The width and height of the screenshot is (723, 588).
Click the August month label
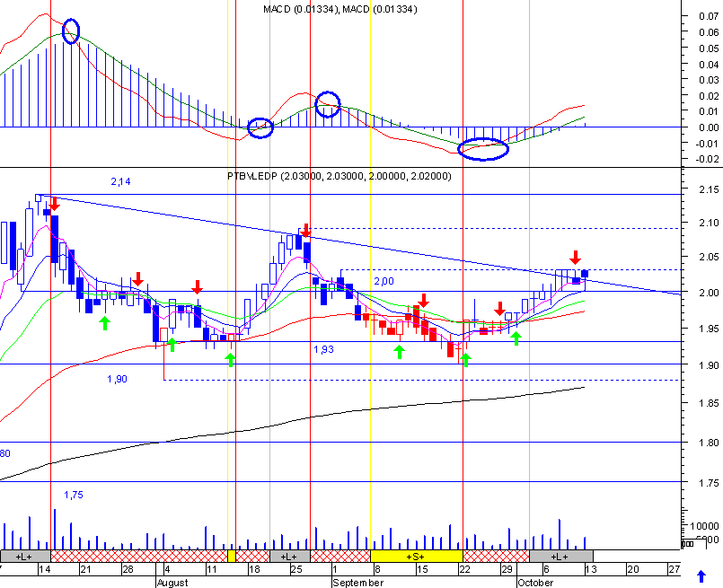point(172,583)
